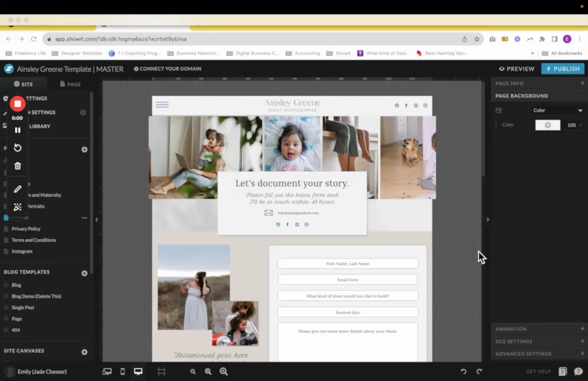The image size is (588, 381).
Task: Select the First Name, Last Name field
Action: [x=348, y=264]
